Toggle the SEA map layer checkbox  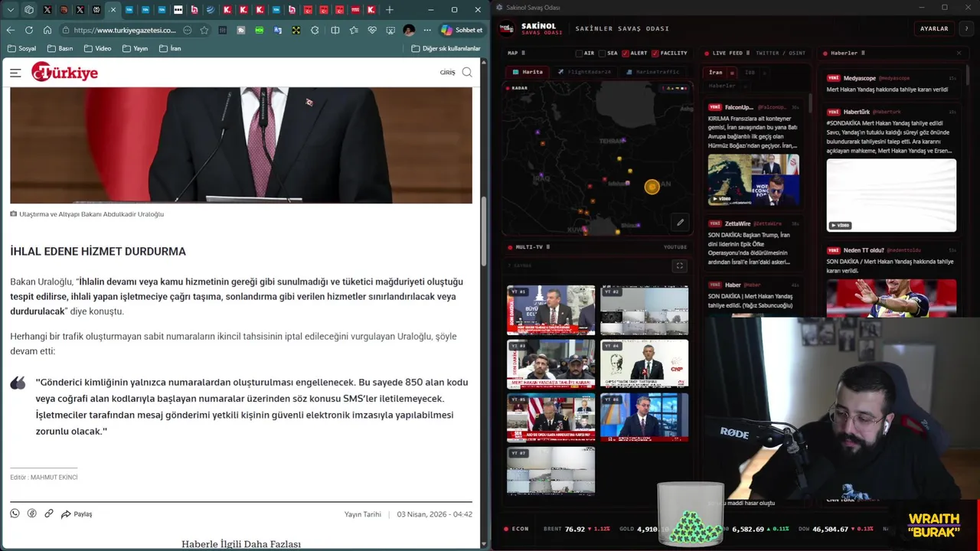pos(603,54)
